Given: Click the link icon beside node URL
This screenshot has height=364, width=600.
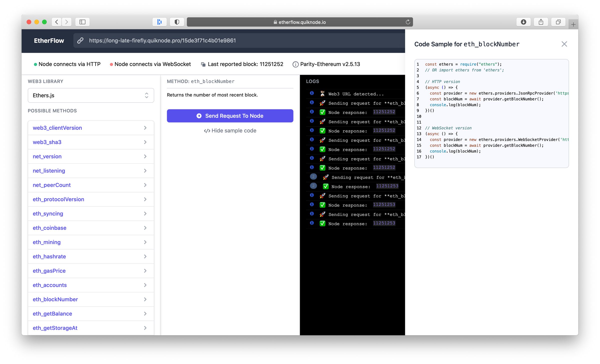Looking at the screenshot, I should [x=80, y=40].
